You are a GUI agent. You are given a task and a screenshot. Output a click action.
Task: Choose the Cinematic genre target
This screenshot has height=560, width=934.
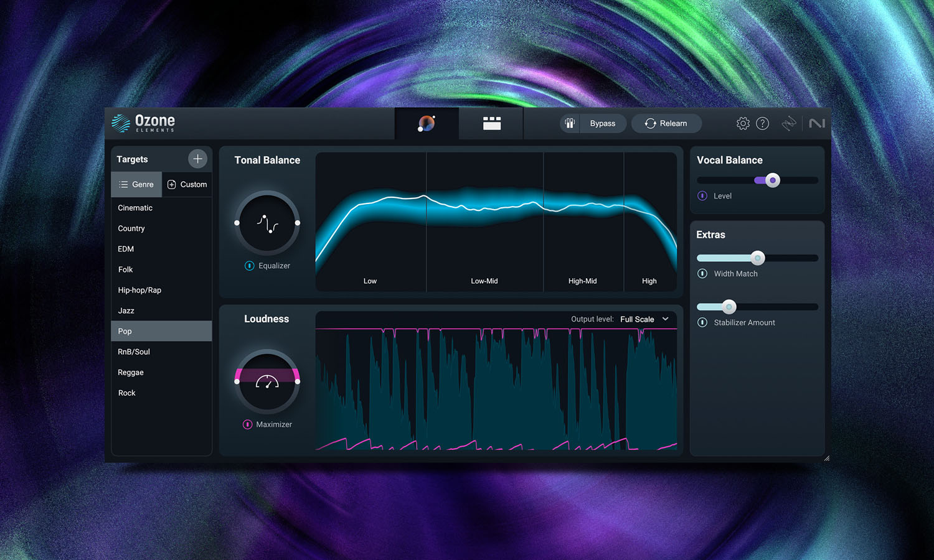pyautogui.click(x=161, y=208)
